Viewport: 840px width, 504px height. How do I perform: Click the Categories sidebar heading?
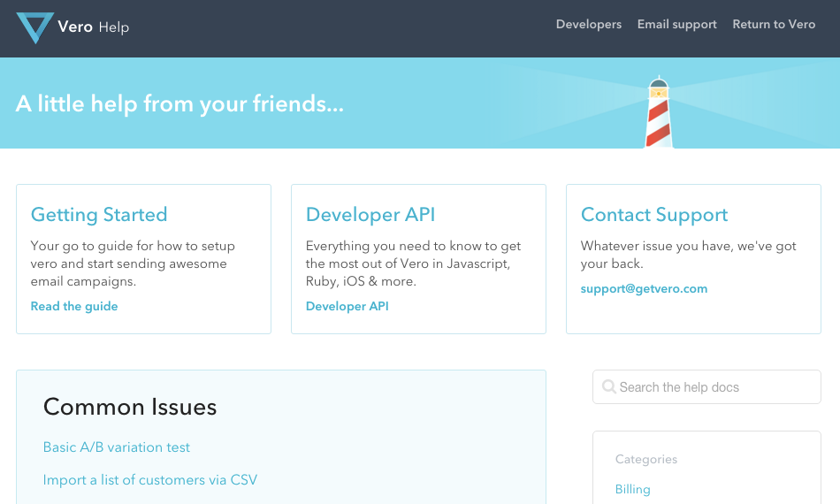click(x=646, y=459)
